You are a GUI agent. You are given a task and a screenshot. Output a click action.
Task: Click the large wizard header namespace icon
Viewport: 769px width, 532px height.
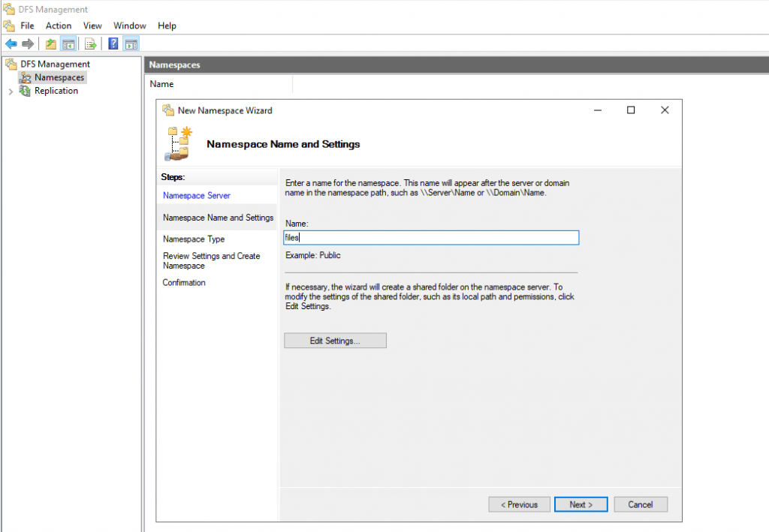[178, 143]
